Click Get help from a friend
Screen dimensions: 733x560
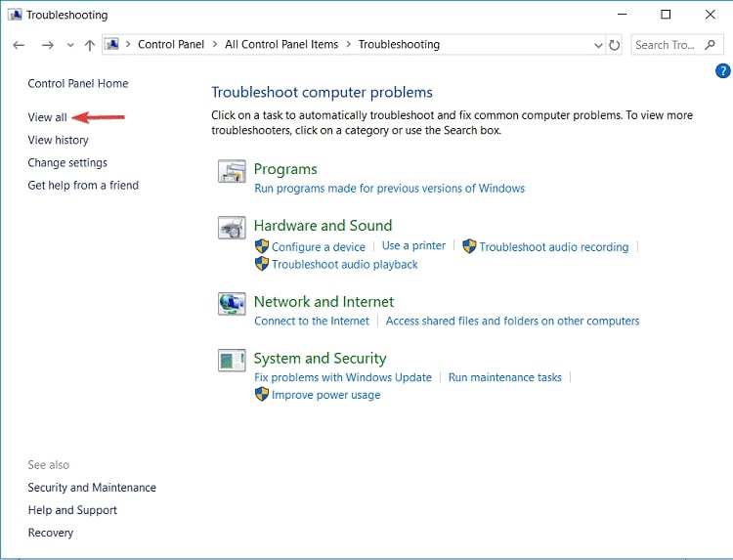coord(83,185)
